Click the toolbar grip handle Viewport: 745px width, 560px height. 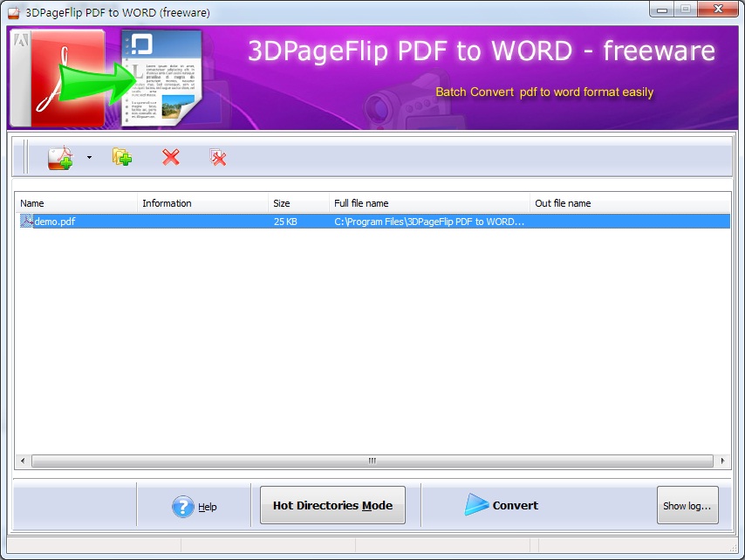click(25, 157)
